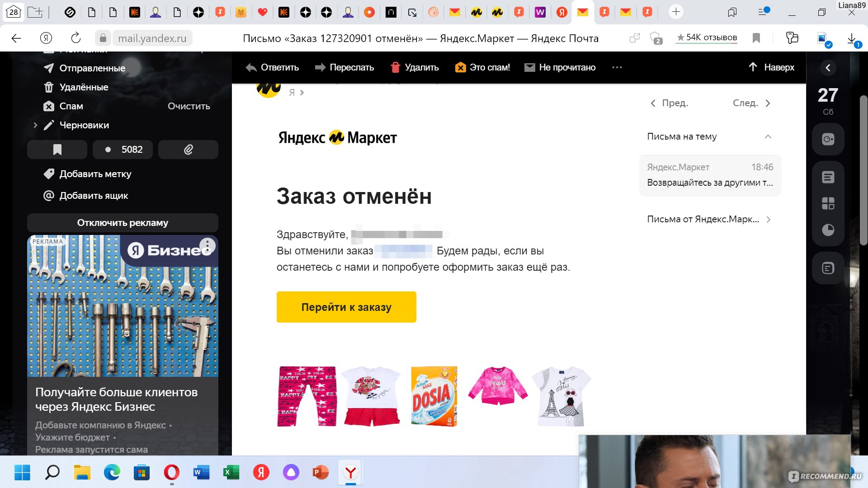Expand the Черновики folder chevron

click(35, 125)
